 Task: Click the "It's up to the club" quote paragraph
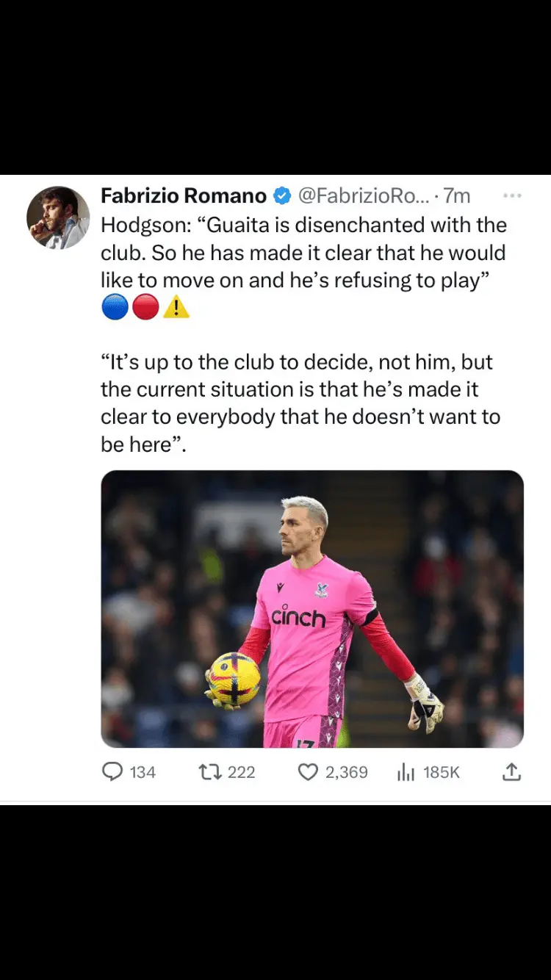click(x=300, y=403)
